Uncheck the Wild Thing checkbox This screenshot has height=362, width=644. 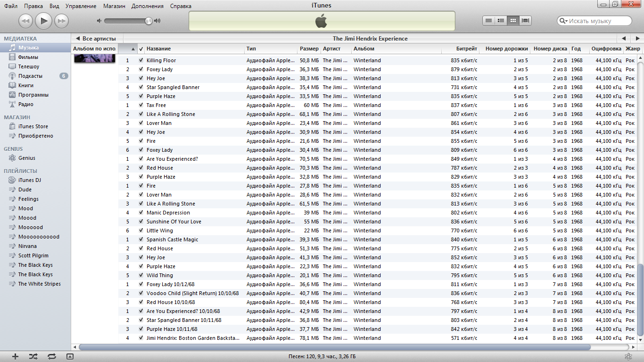(x=141, y=275)
